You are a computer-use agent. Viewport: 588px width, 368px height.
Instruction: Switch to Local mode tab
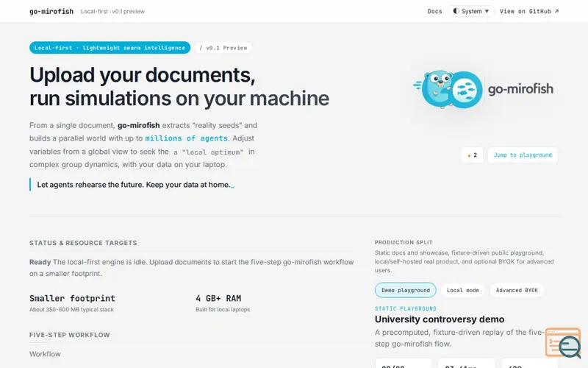tap(463, 290)
